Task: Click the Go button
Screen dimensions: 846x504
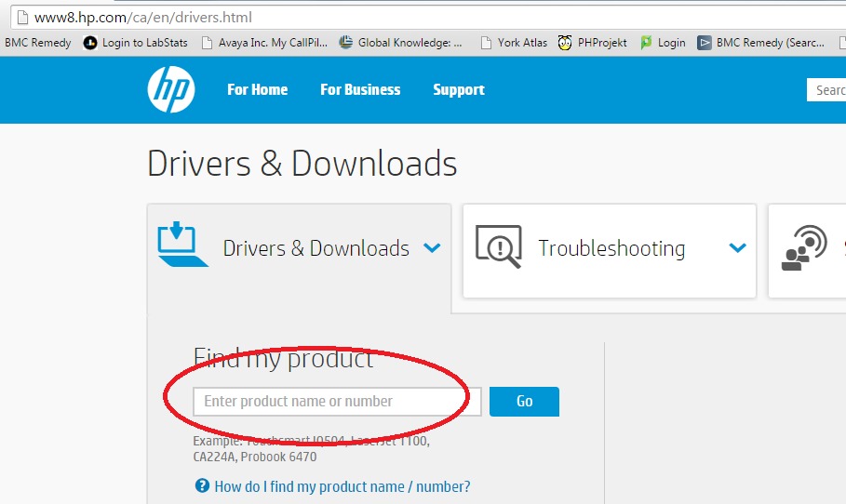Action: pos(524,402)
